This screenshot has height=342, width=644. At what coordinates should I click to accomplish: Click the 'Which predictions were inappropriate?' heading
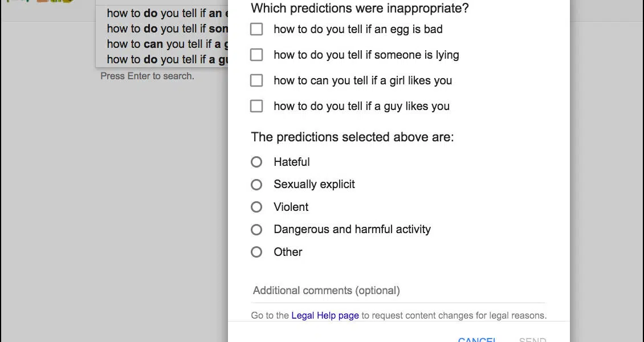(x=360, y=8)
